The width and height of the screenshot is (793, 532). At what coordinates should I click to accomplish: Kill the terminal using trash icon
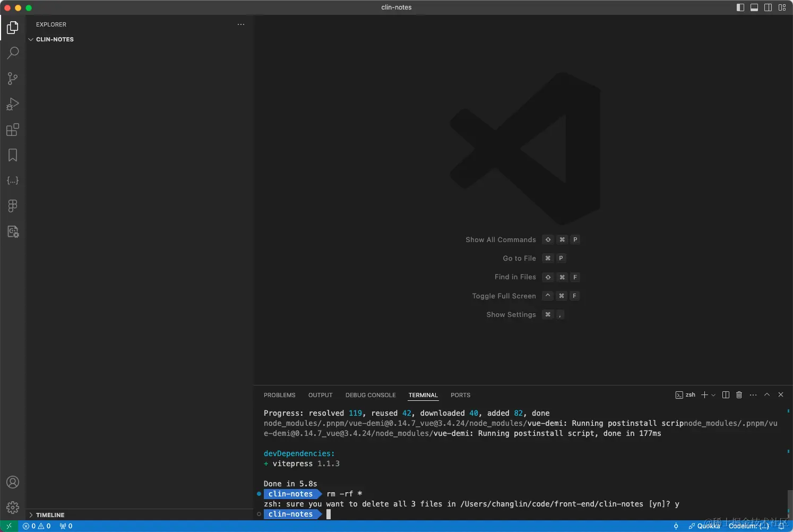(739, 395)
